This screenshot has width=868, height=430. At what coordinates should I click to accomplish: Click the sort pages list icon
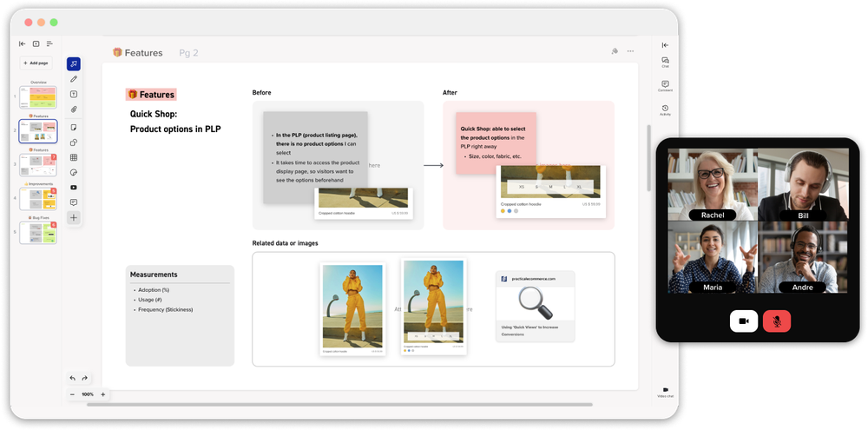click(49, 43)
